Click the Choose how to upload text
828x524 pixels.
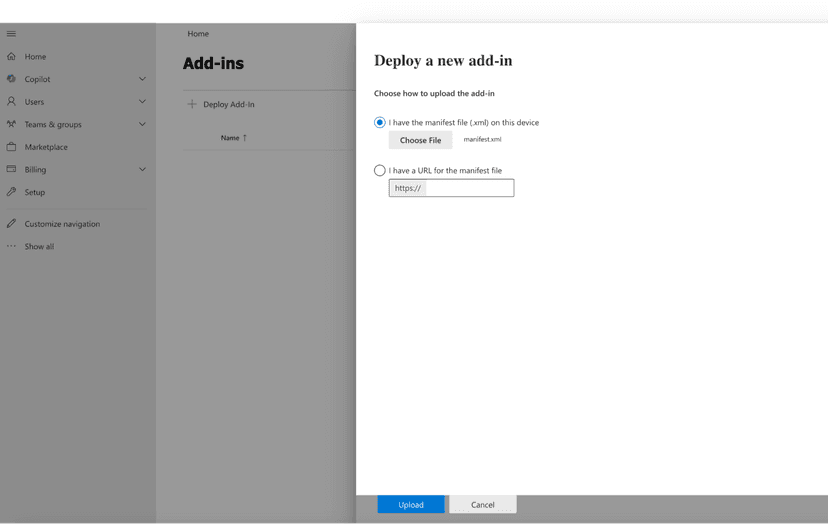pos(434,93)
